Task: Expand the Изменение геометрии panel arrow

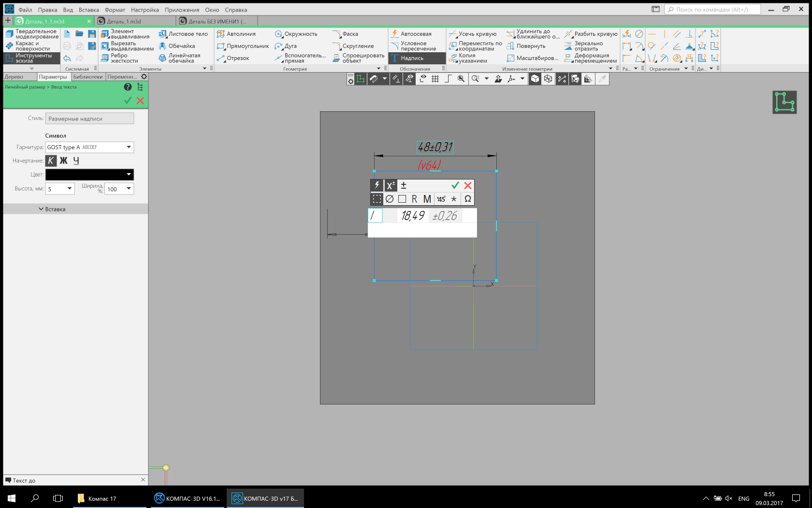Action: [x=610, y=69]
